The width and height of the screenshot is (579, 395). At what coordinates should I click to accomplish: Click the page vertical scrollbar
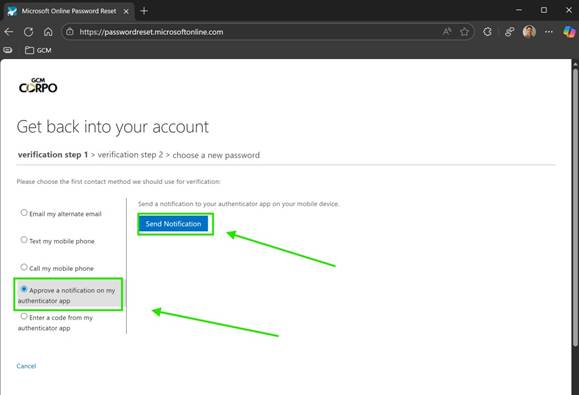[x=575, y=207]
